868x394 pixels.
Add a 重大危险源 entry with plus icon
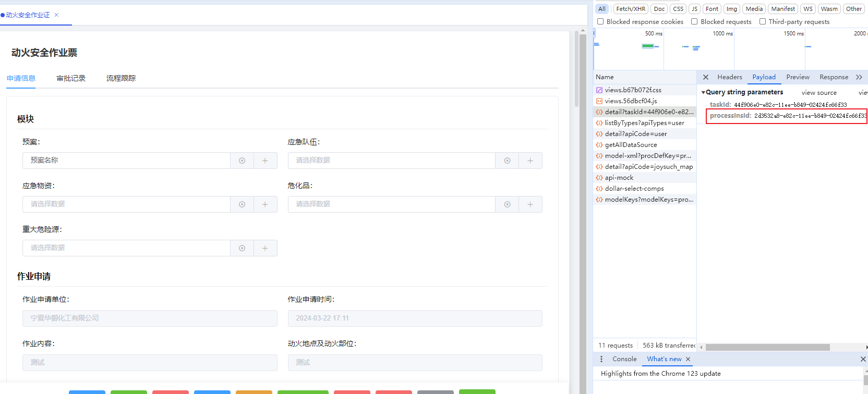265,248
